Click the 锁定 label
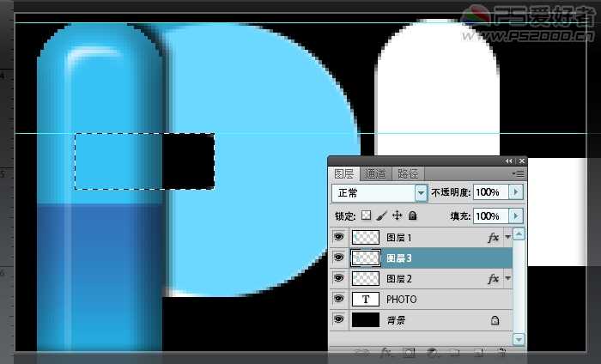Image resolution: width=601 pixels, height=364 pixels. [345, 216]
